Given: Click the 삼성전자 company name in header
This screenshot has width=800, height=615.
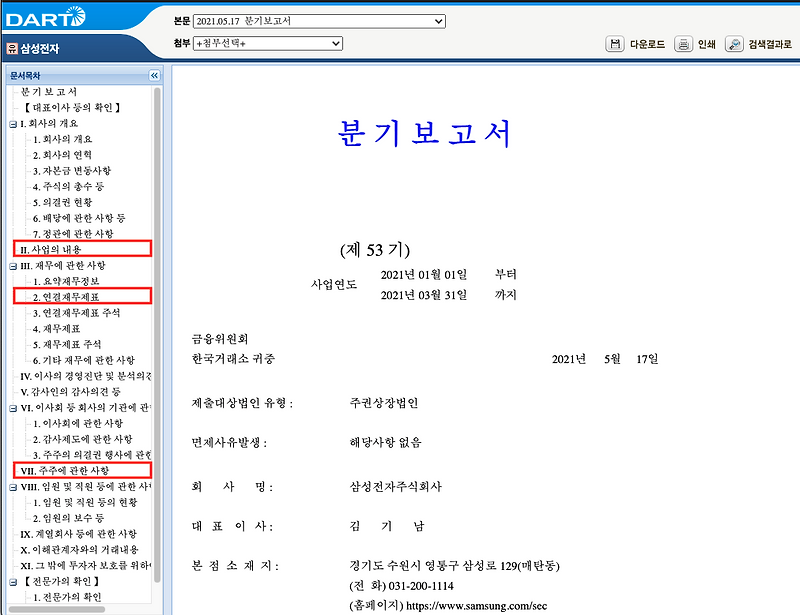Looking at the screenshot, I should click(x=40, y=48).
